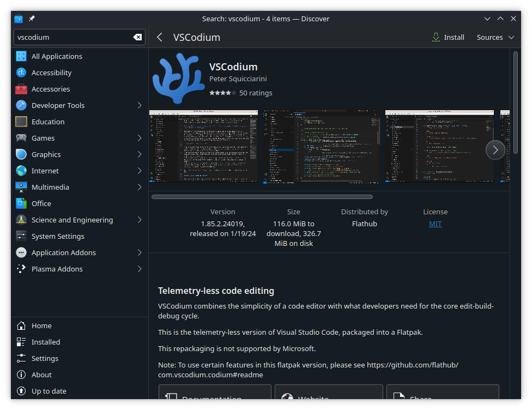Expand the Multimedia category arrow
This screenshot has height=410, width=532.
(x=140, y=187)
